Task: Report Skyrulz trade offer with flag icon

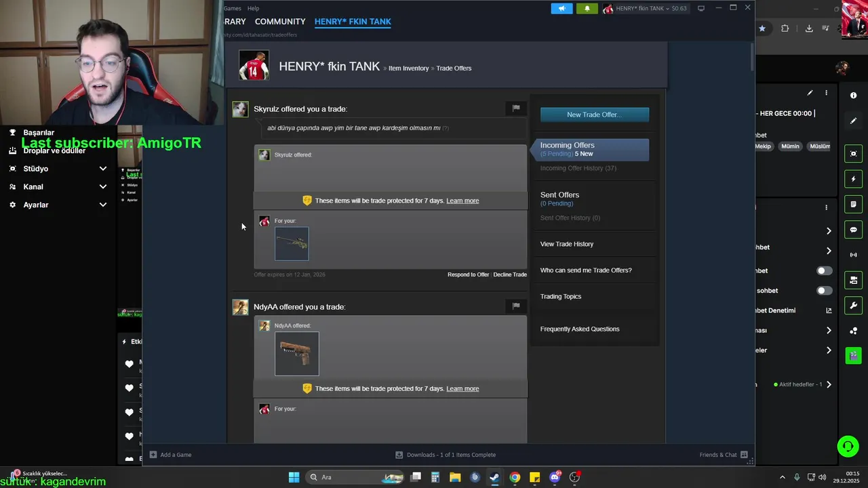Action: [516, 108]
